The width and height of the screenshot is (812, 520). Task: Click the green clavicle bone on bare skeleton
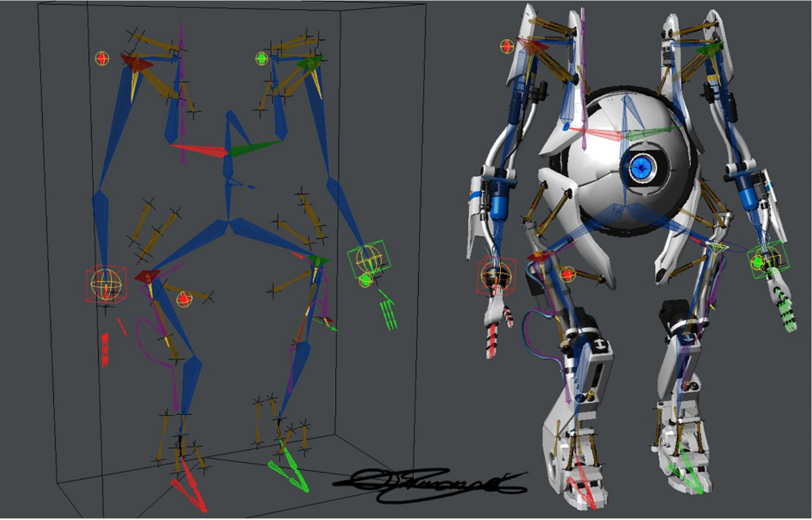tap(255, 147)
